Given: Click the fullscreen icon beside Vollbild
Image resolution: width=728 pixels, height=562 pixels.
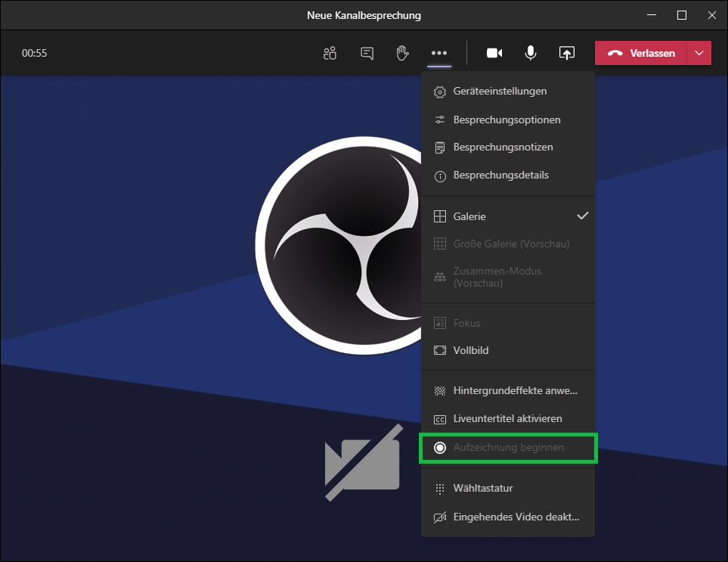Looking at the screenshot, I should click(440, 351).
